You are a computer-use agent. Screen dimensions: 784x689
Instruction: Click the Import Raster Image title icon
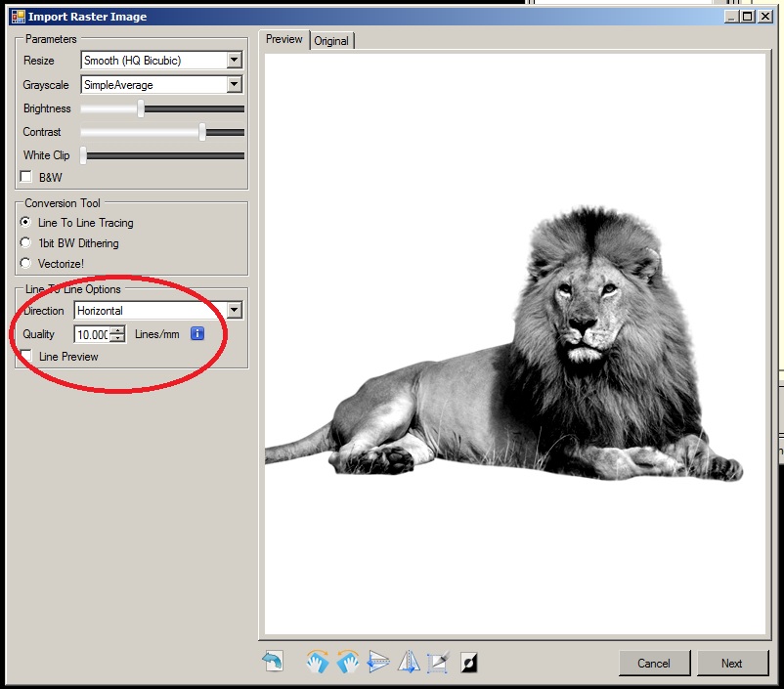point(18,17)
